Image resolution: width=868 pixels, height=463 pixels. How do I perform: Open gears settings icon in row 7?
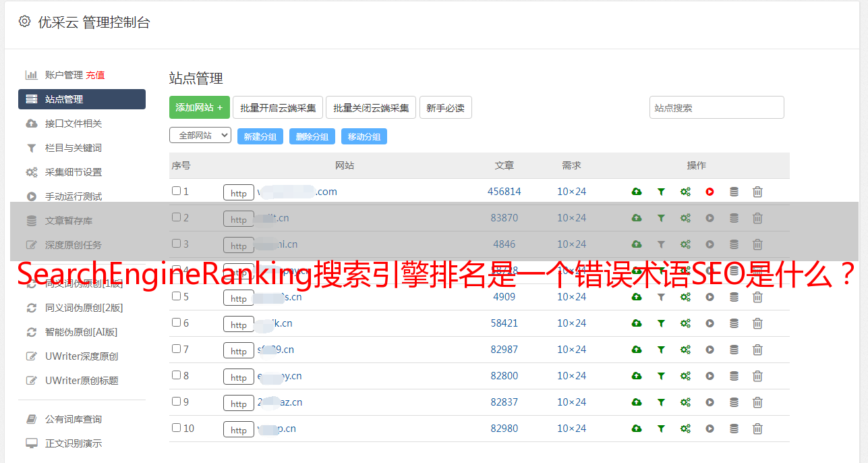point(685,350)
